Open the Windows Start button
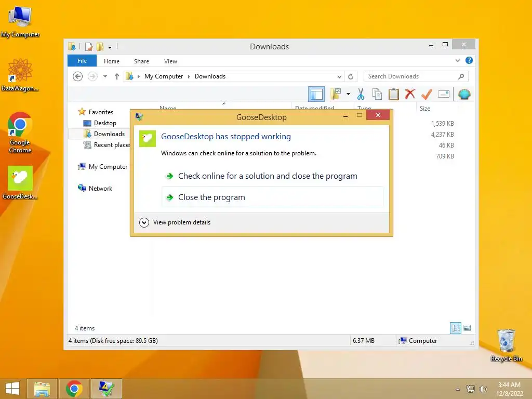 (x=12, y=389)
